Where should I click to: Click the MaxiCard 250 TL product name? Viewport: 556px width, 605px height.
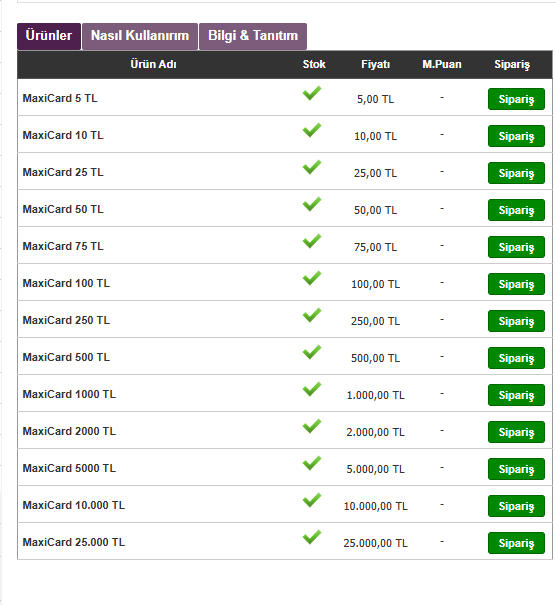click(66, 320)
